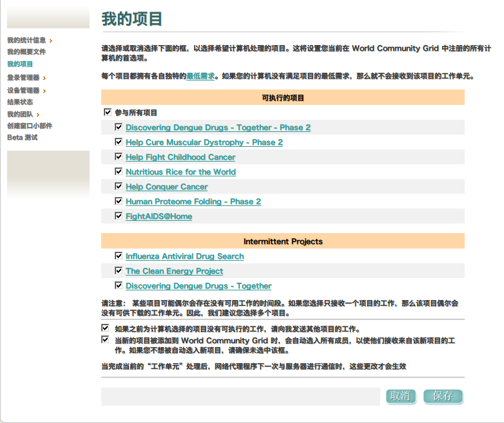Uncheck The Clean Energy Project checkbox
Viewport: 504px width, 423px height.
click(119, 270)
